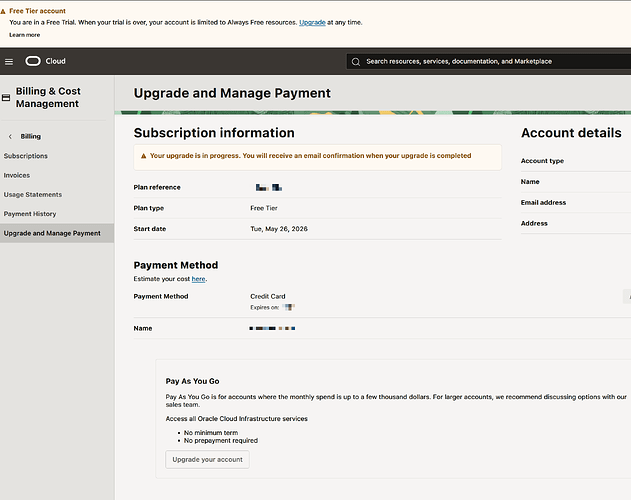Viewport: 631px width, 500px height.
Task: Go back to the Billing menu
Action: coord(31,136)
